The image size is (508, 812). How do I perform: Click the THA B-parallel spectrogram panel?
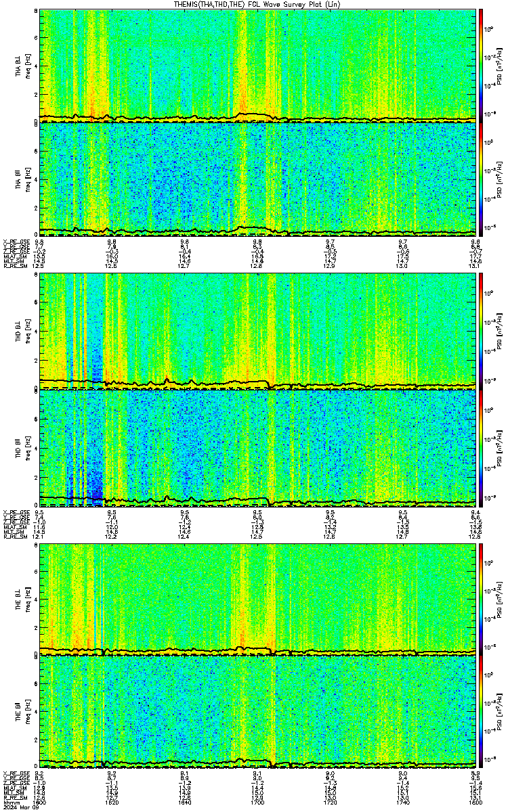click(x=257, y=179)
